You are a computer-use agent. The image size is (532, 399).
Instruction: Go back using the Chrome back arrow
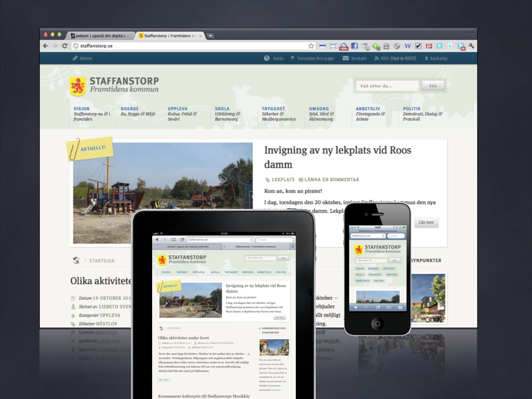click(x=46, y=46)
